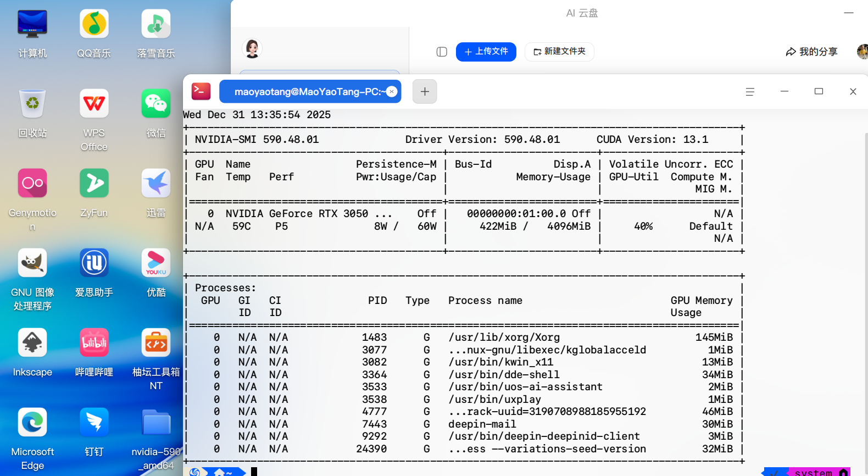Click the 'Driver Version: 590.48.01' text
Viewport: 868px width, 476px height.
(483, 140)
